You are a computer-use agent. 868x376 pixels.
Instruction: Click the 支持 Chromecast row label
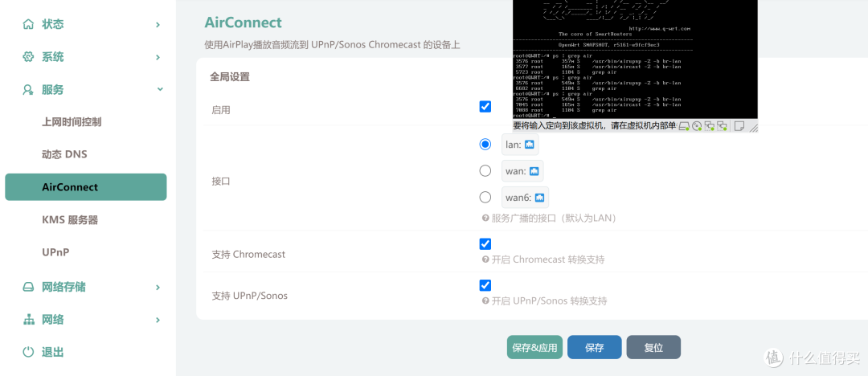click(x=248, y=255)
